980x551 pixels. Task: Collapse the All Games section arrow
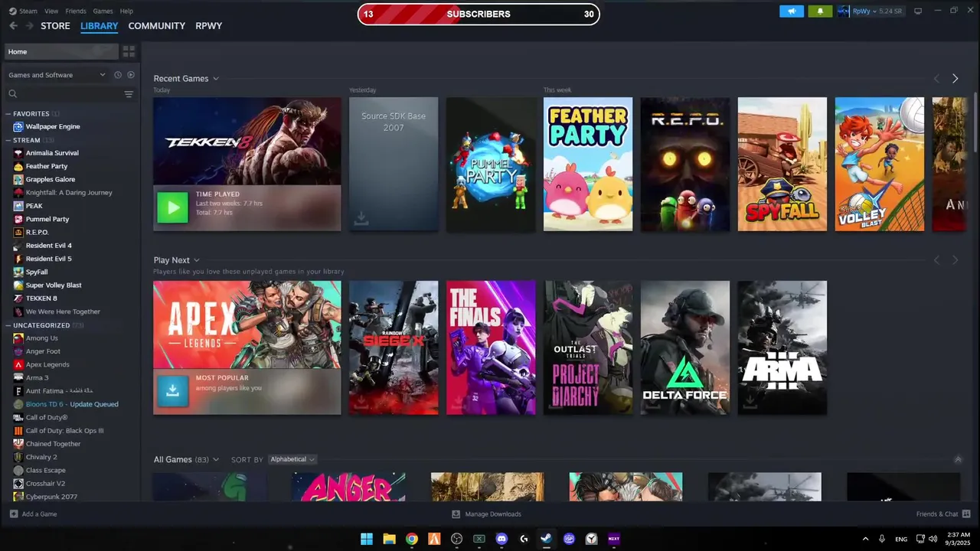[x=958, y=459]
